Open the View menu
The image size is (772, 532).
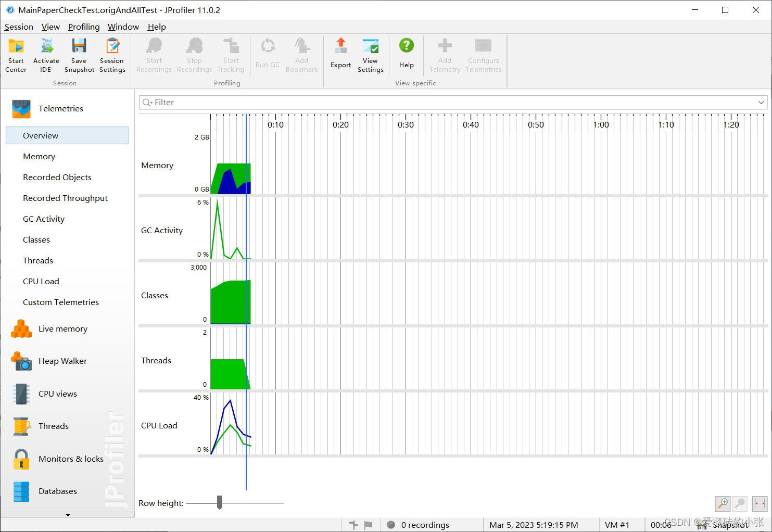[50, 27]
